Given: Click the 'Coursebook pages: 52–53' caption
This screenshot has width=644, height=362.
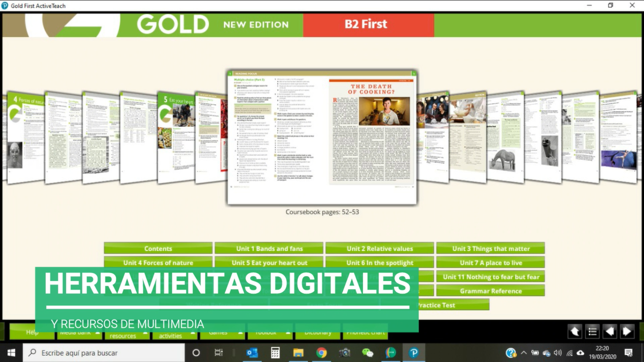Looking at the screenshot, I should pos(322,212).
